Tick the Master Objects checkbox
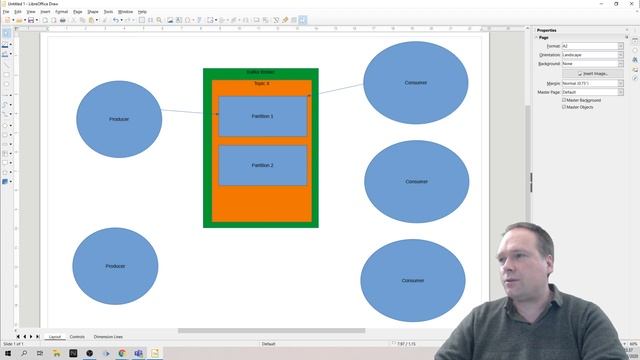This screenshot has width=640, height=360. click(564, 107)
